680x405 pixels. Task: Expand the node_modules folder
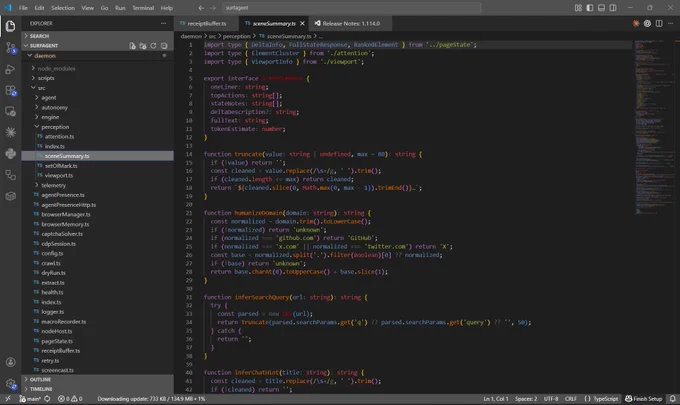(98, 68)
